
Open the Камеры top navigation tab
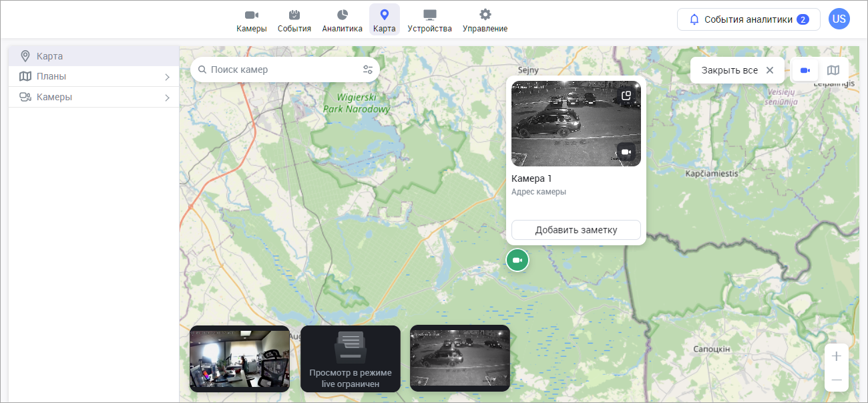(251, 20)
